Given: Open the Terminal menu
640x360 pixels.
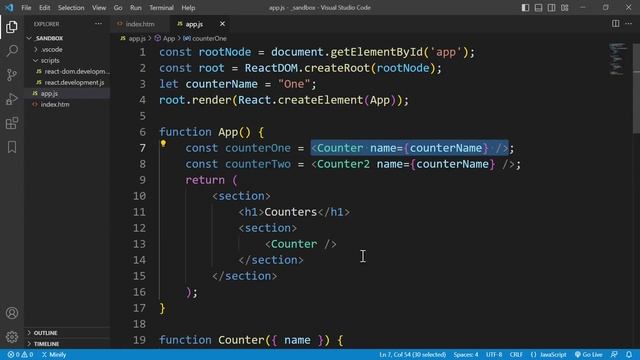Looking at the screenshot, I should 161,8.
